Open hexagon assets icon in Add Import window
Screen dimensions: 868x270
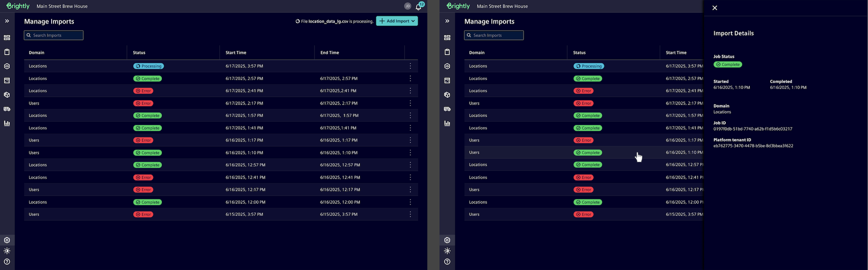[x=7, y=66]
